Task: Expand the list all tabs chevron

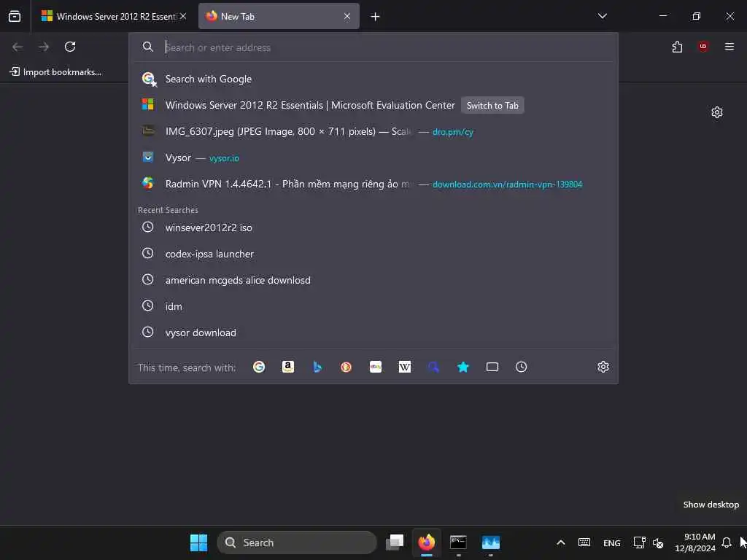Action: (x=602, y=16)
